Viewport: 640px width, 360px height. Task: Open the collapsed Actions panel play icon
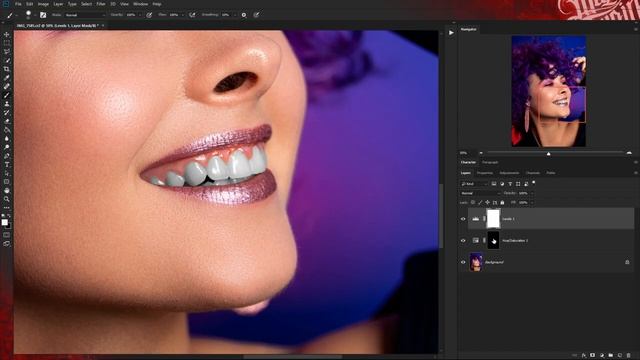(x=451, y=33)
